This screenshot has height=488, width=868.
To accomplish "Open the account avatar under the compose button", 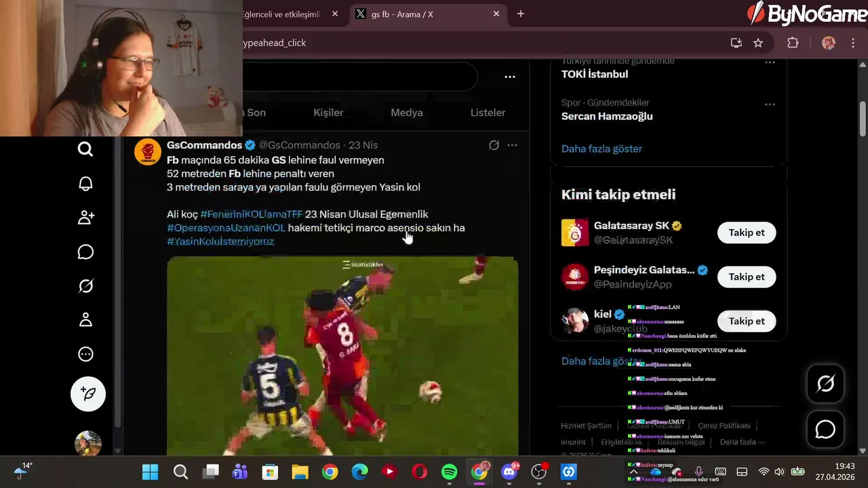I will click(88, 443).
